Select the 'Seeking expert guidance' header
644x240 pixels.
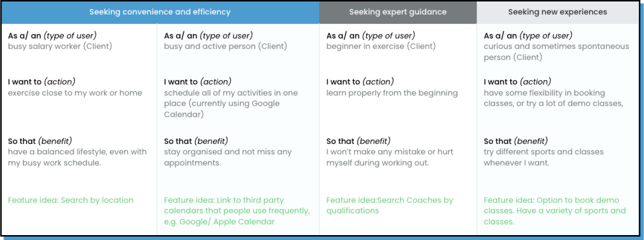coord(398,12)
